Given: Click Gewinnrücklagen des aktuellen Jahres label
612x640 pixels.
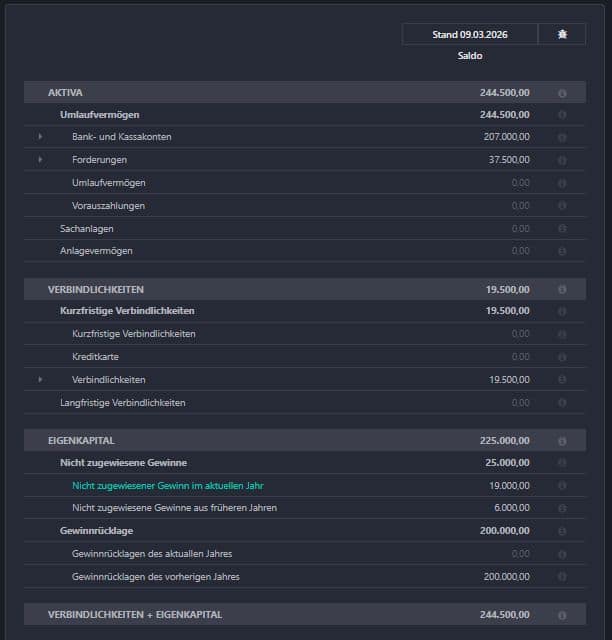Looking at the screenshot, I should [x=152, y=553].
